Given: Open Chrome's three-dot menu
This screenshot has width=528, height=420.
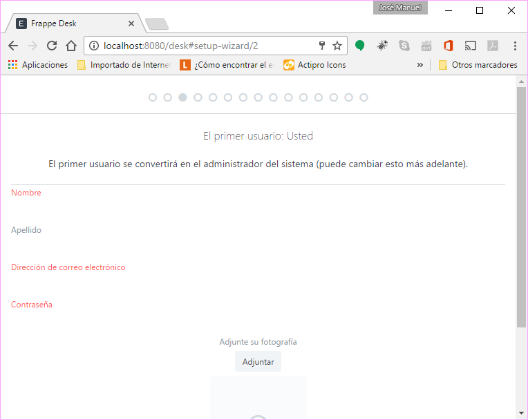Looking at the screenshot, I should (515, 46).
